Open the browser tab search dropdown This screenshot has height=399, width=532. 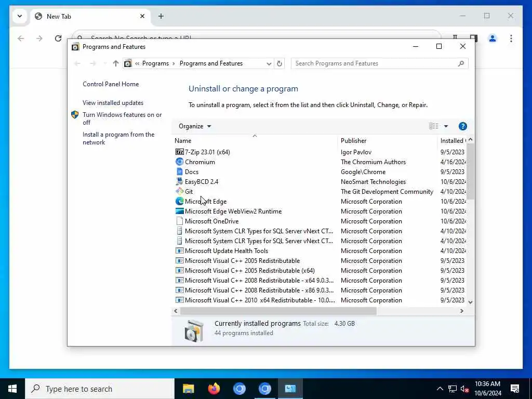tap(20, 16)
